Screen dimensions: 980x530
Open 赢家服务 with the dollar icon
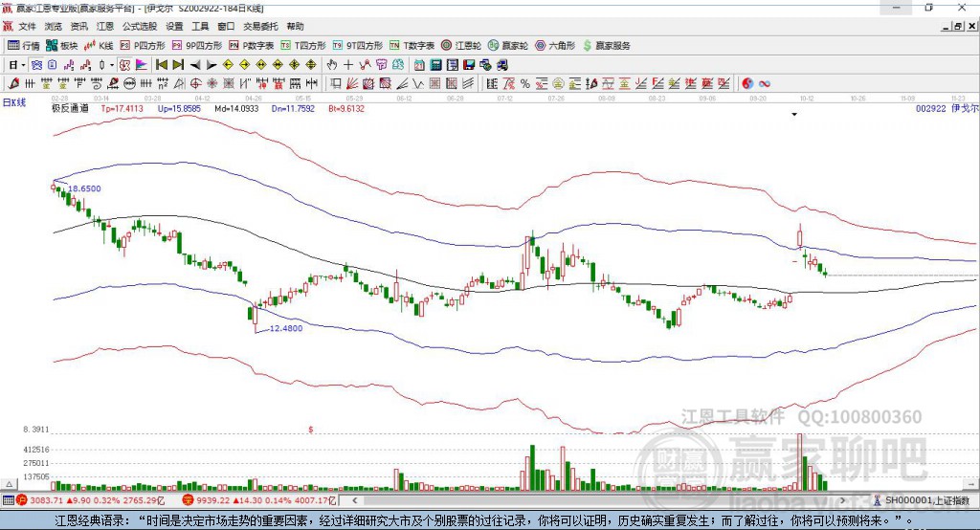click(x=606, y=46)
